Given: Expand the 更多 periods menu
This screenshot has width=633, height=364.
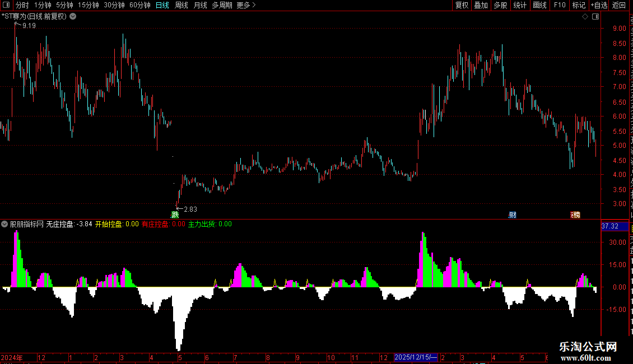Looking at the screenshot, I should point(246,5).
